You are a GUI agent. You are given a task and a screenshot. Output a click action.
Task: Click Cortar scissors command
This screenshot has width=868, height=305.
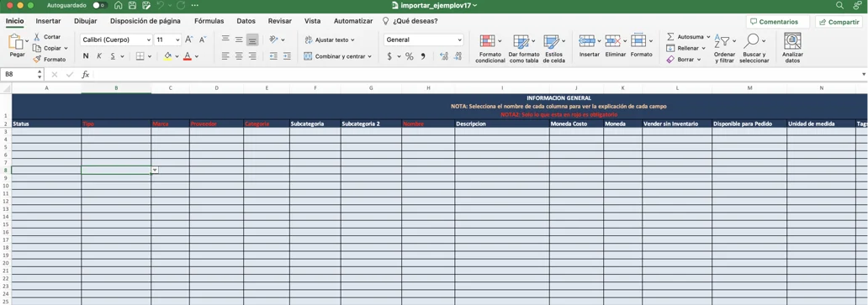[x=47, y=36]
